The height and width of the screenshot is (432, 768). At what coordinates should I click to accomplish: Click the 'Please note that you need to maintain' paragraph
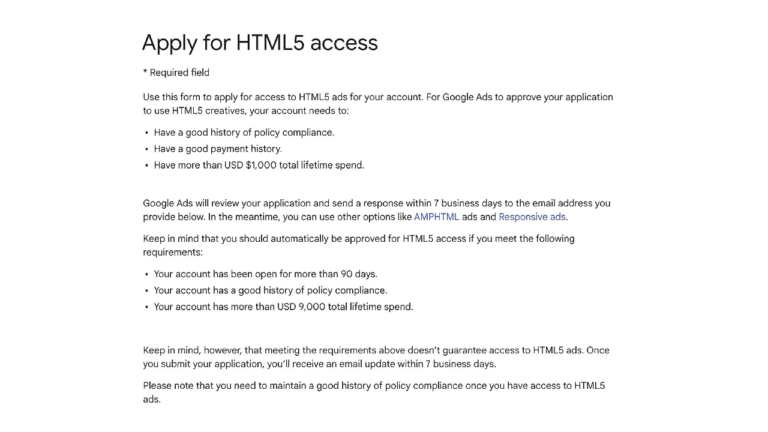[374, 392]
